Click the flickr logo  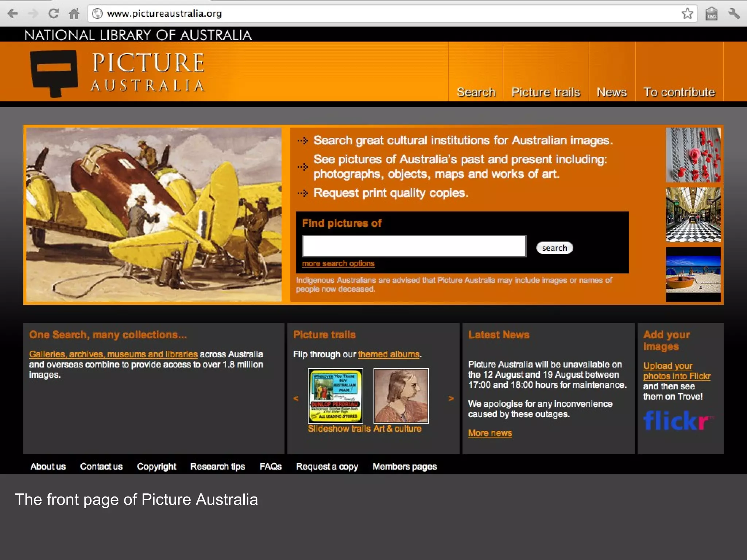(x=678, y=421)
